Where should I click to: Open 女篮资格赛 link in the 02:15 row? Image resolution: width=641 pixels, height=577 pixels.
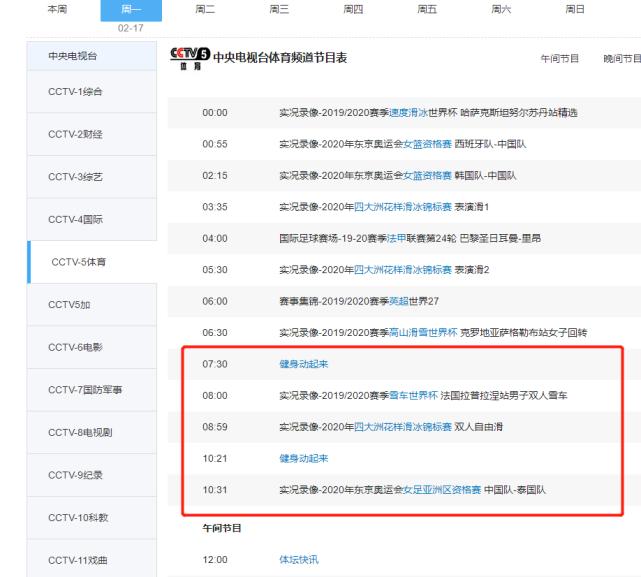428,175
